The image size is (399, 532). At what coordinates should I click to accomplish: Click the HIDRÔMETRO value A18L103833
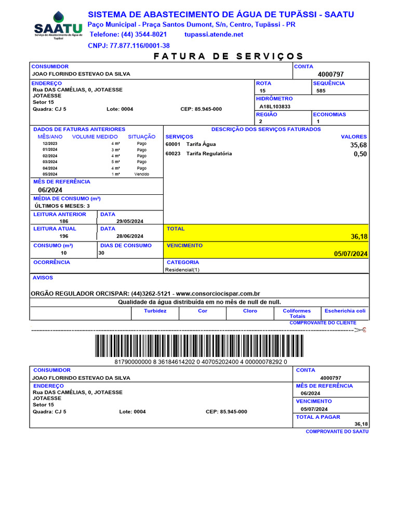275,107
